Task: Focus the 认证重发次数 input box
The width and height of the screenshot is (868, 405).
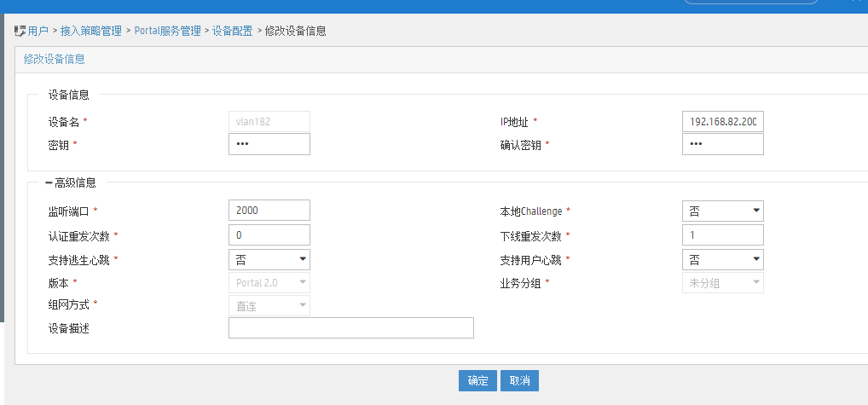Action: tap(269, 234)
